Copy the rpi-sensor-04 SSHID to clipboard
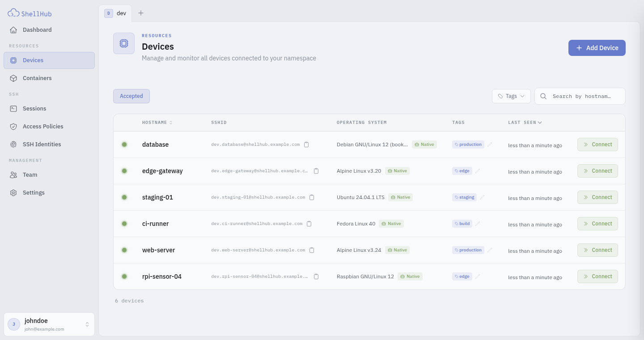The height and width of the screenshot is (340, 644). click(x=316, y=276)
